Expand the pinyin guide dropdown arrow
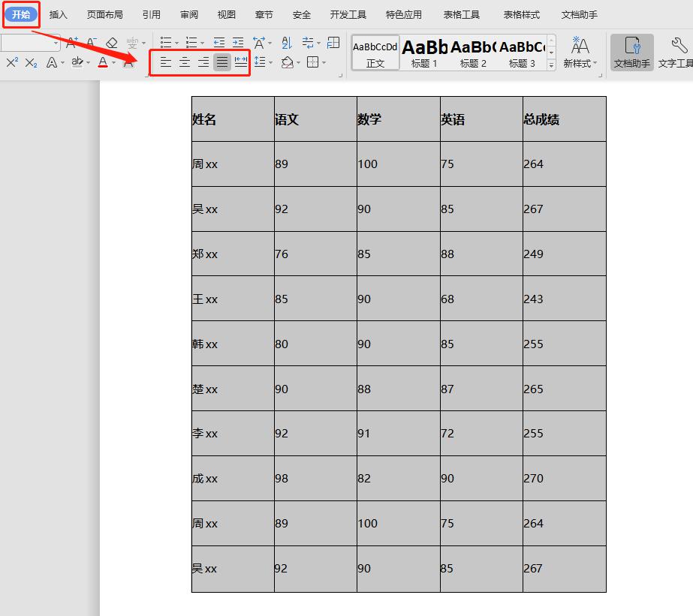Viewport: 693px width, 616px height. click(x=143, y=44)
